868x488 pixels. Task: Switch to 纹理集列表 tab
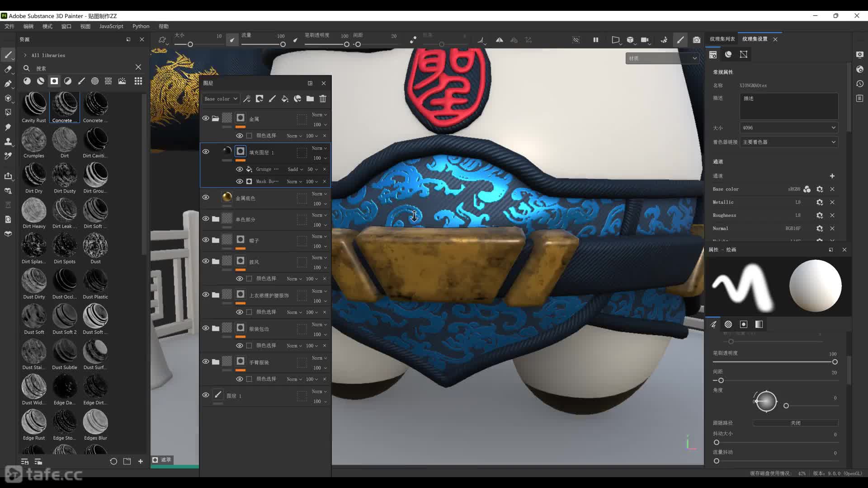pyautogui.click(x=722, y=39)
